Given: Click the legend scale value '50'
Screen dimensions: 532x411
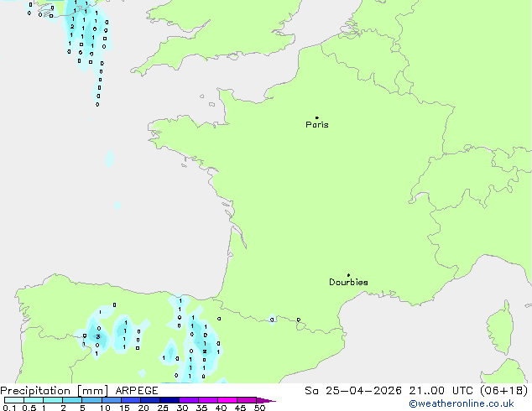Looking at the screenshot, I should [260, 408].
